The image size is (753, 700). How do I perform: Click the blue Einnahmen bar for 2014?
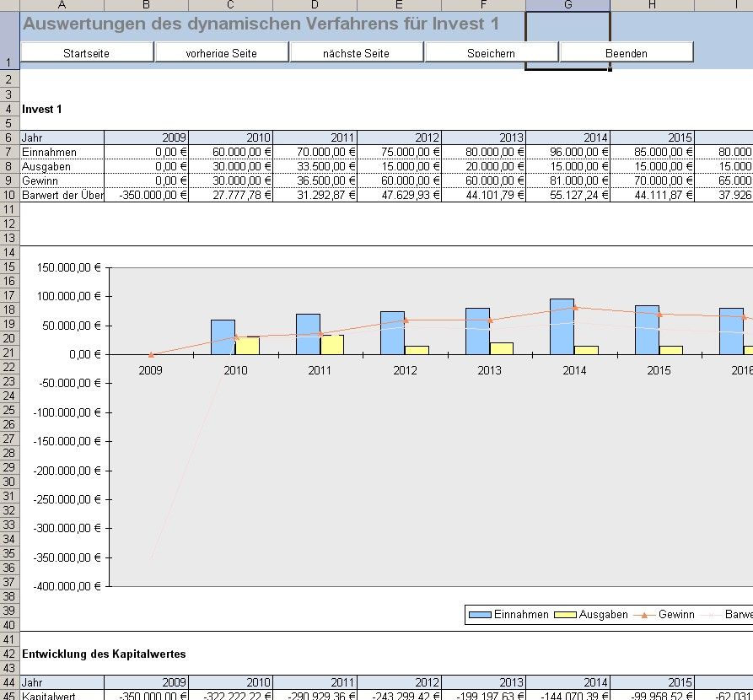(562, 326)
